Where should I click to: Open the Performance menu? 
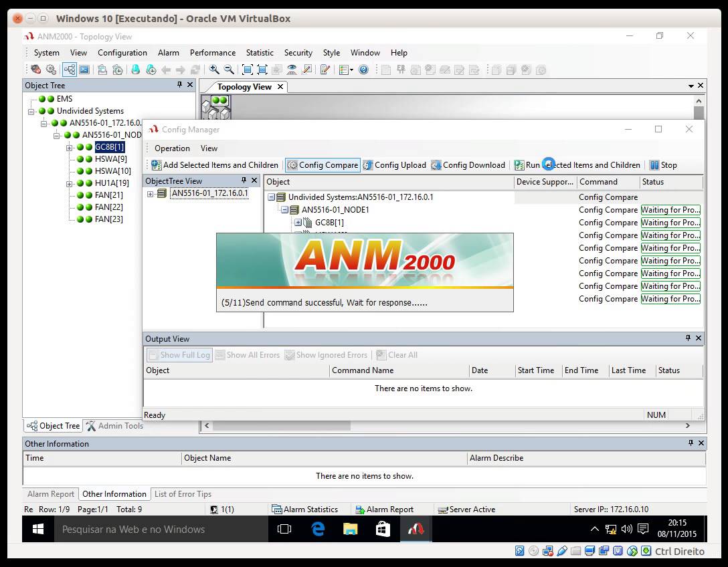tap(213, 53)
